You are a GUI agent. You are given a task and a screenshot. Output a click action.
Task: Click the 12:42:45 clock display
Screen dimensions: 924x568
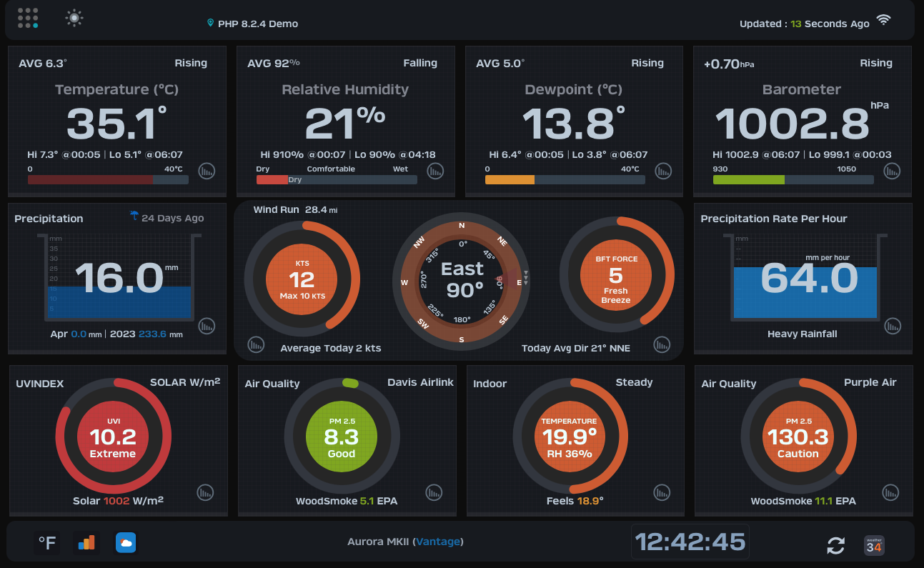pyautogui.click(x=690, y=542)
